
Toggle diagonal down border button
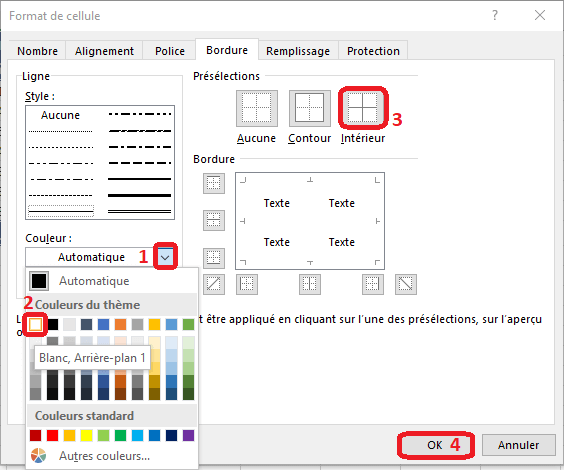click(406, 284)
